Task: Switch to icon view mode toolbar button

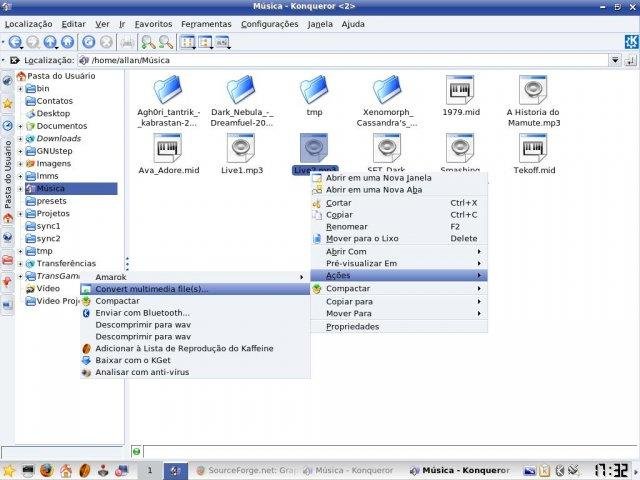Action: 188,42
